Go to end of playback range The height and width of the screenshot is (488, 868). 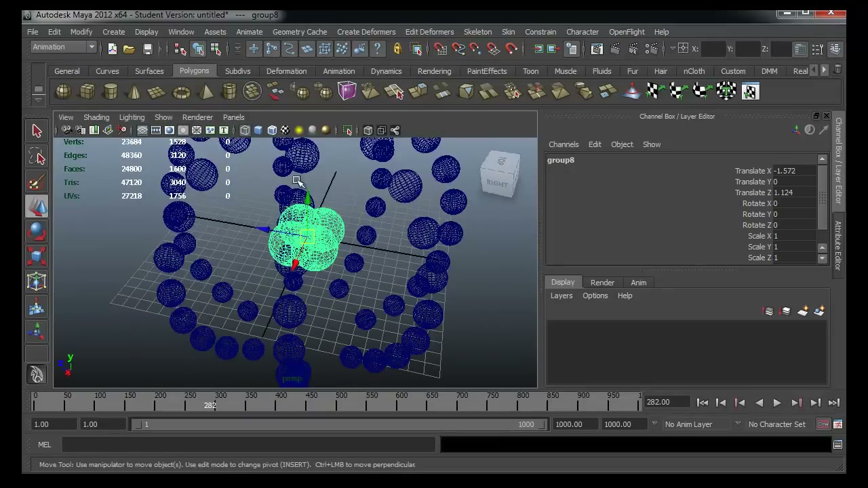[834, 403]
